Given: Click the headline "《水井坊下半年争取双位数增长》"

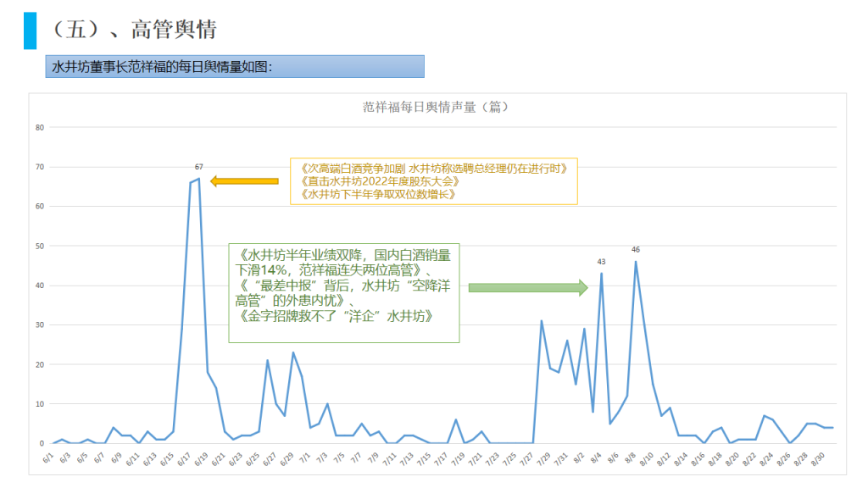Looking at the screenshot, I should 379,194.
